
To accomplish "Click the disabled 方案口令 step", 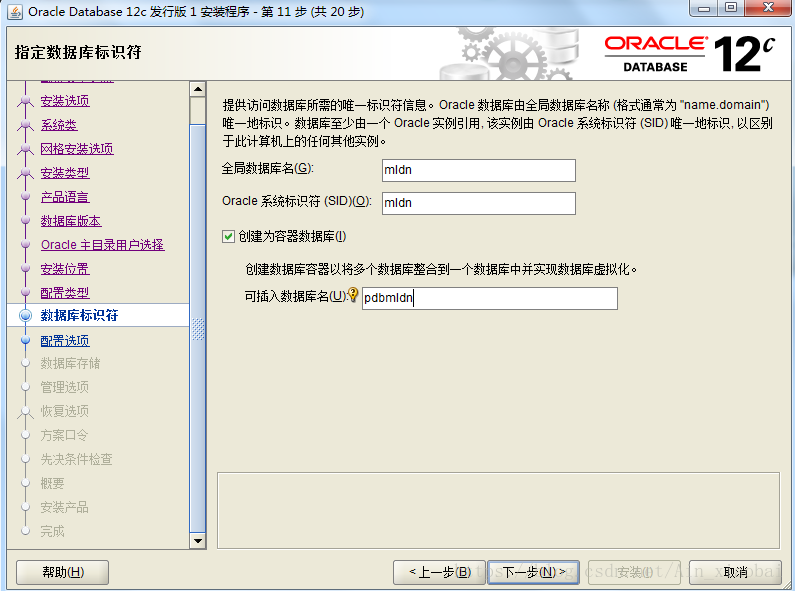I will (64, 435).
